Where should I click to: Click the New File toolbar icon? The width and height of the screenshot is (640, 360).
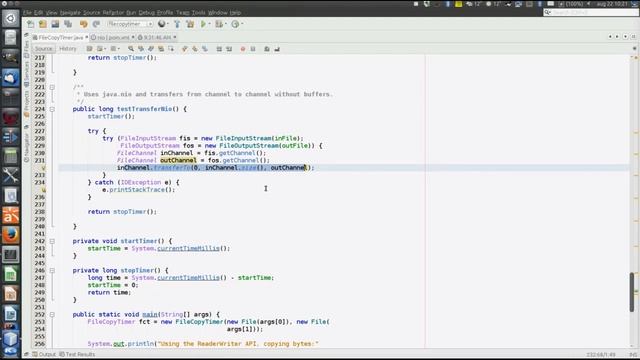point(31,24)
